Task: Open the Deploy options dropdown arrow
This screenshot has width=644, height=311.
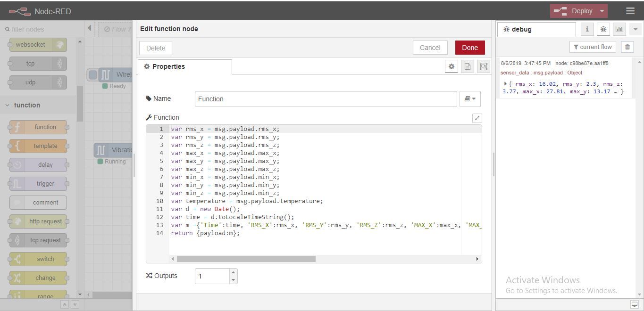Action: point(602,11)
